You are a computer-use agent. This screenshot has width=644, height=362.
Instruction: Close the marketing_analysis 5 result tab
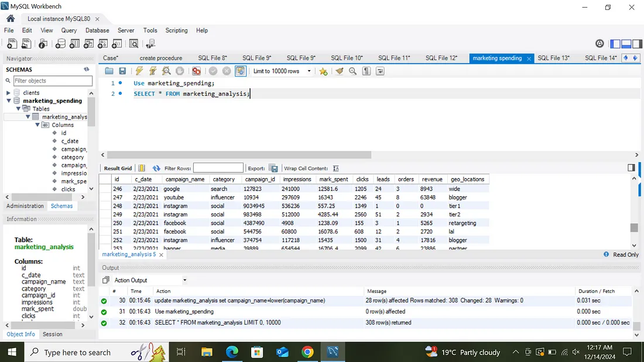(x=162, y=255)
